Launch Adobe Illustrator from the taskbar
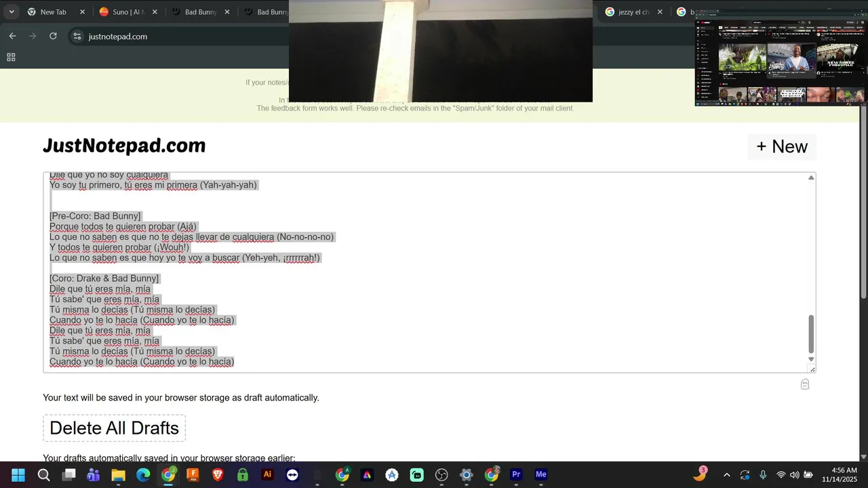Viewport: 868px width, 488px height. coord(267,474)
